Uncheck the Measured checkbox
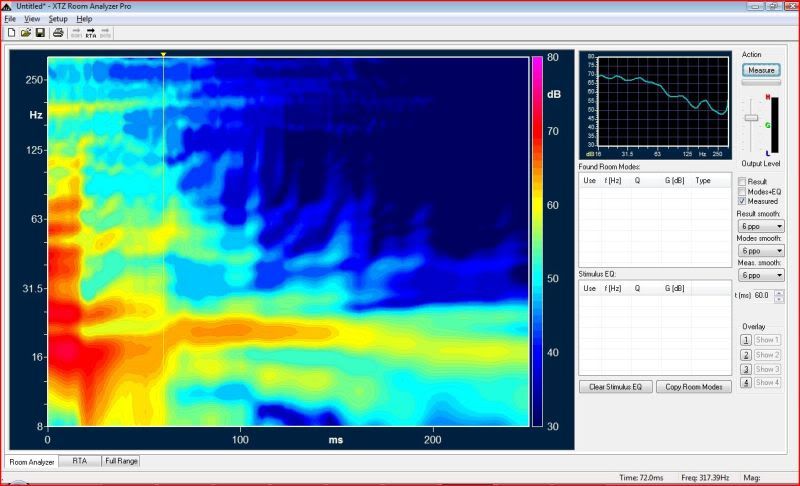800x486 pixels. point(742,201)
